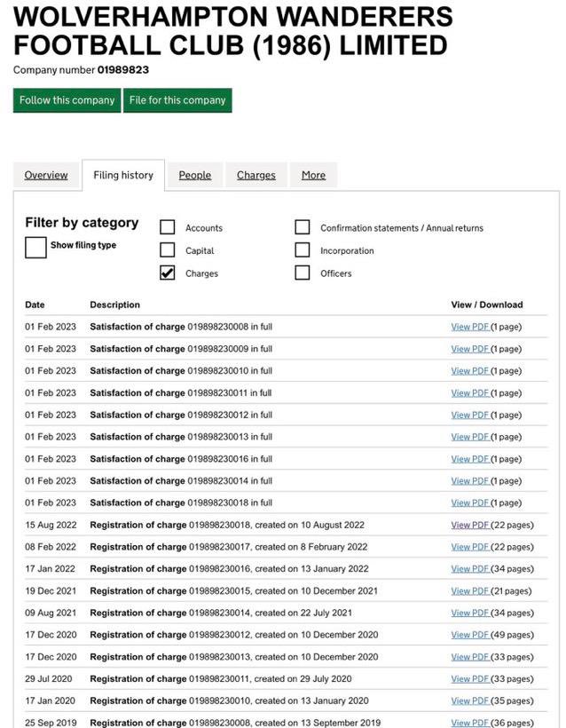The height and width of the screenshot is (728, 566).
Task: Enable the Accounts filter checkbox
Action: [167, 227]
